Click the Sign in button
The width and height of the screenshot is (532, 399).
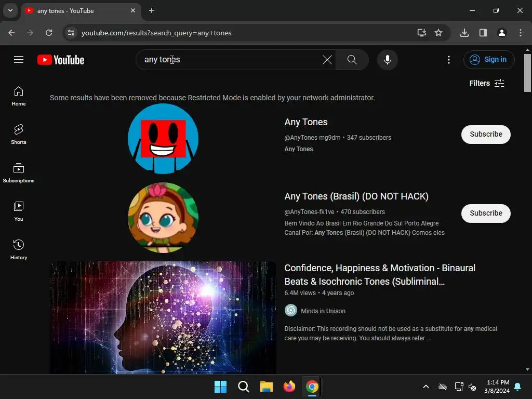488,60
